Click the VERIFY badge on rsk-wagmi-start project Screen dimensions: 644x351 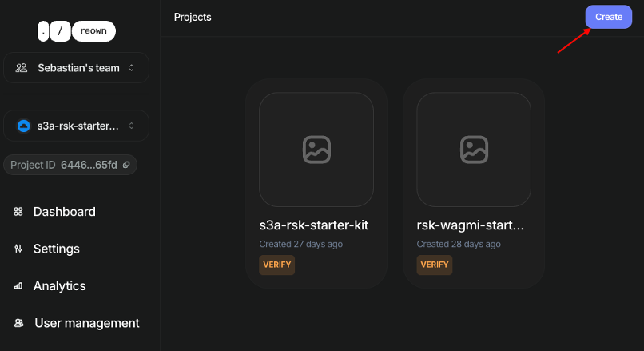click(435, 265)
